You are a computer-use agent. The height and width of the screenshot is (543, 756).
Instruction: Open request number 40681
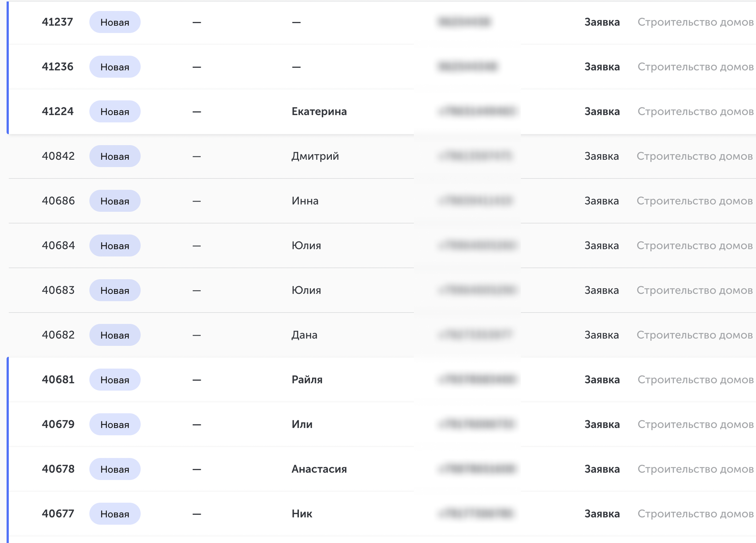58,380
